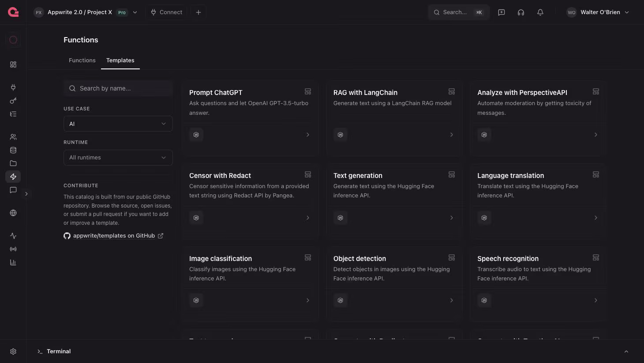Click the Search by name field
Image resolution: width=644 pixels, height=363 pixels.
pyautogui.click(x=118, y=88)
